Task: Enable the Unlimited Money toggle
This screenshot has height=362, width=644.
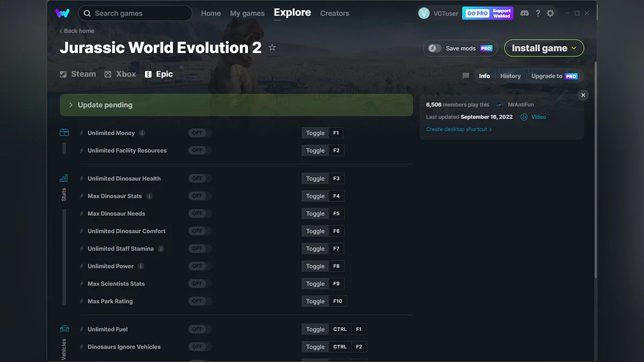Action: (199, 132)
